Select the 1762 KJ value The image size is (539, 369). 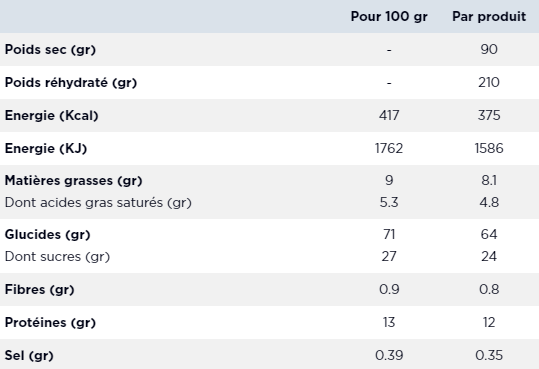point(389,149)
